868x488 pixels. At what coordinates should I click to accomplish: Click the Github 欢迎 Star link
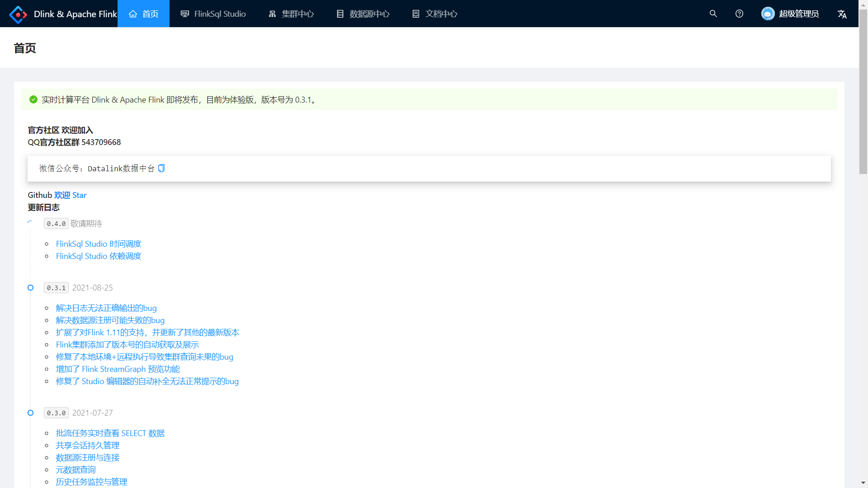(x=70, y=195)
